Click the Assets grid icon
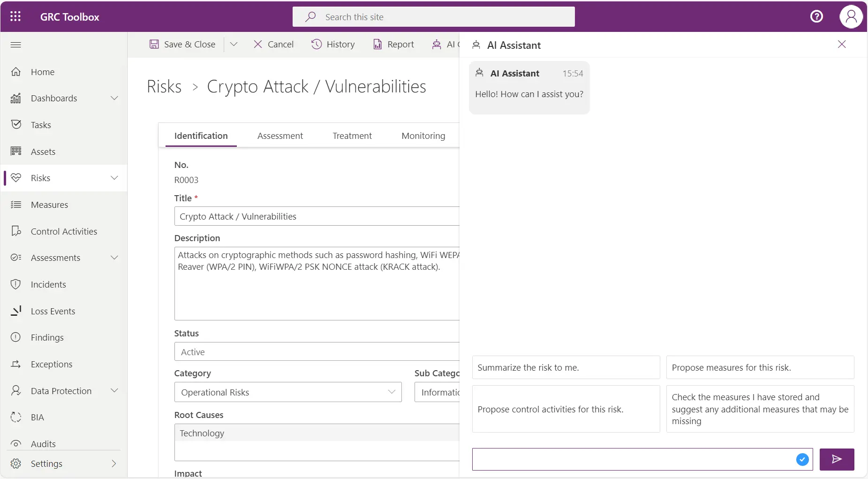 [x=16, y=151]
